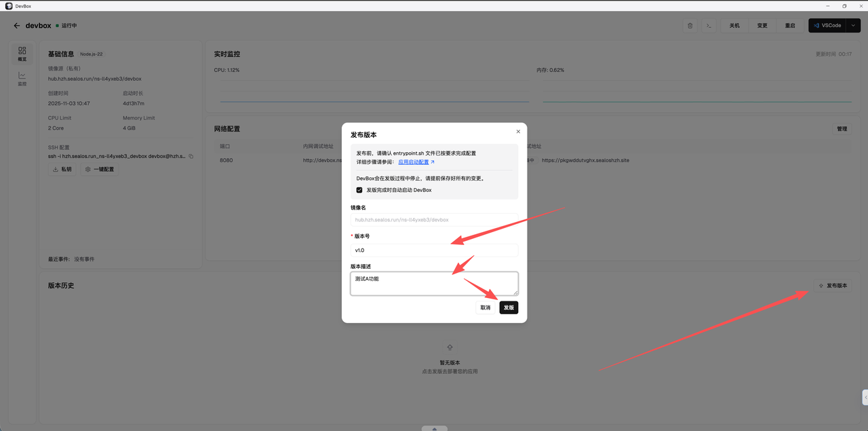Click the 运行中 status indicator
This screenshot has height=431, width=868.
coord(66,26)
